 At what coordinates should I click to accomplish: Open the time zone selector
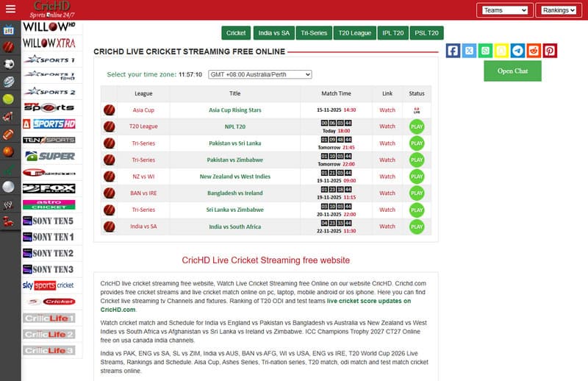click(x=259, y=74)
